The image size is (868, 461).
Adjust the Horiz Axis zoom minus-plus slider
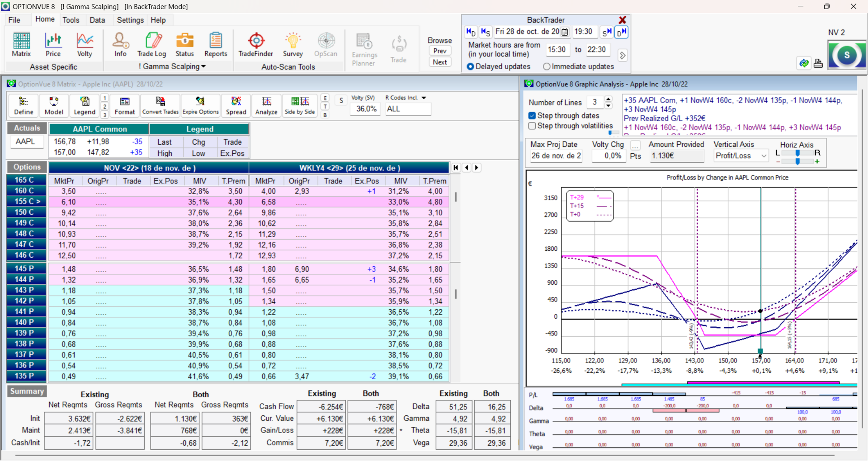tap(797, 162)
